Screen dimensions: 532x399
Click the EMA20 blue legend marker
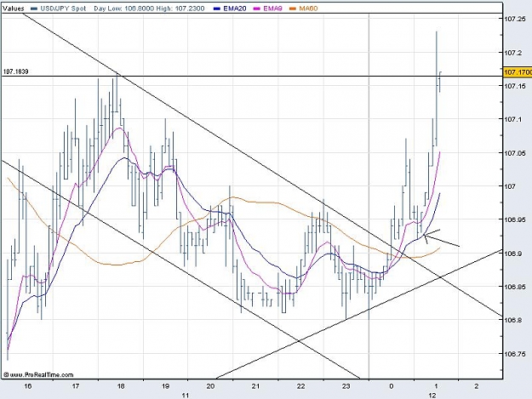217,9
